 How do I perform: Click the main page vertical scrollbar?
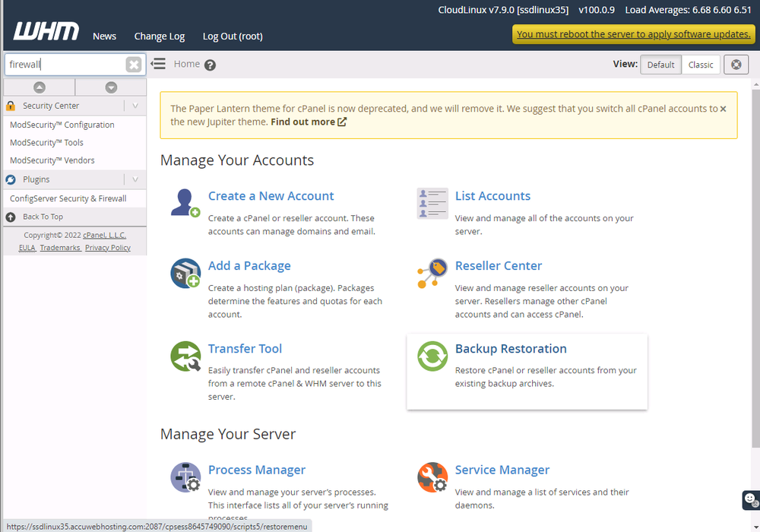click(755, 269)
